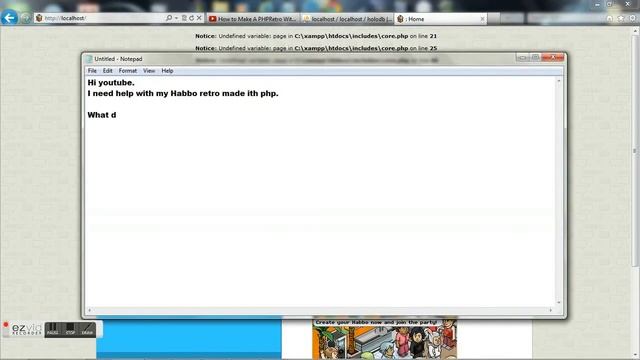
Task: Open the browser Favorites star icon
Action: (621, 18)
